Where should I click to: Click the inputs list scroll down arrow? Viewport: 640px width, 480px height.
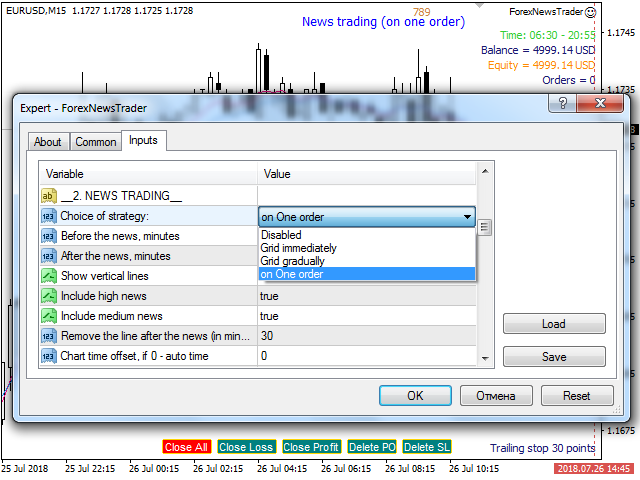coord(485,359)
